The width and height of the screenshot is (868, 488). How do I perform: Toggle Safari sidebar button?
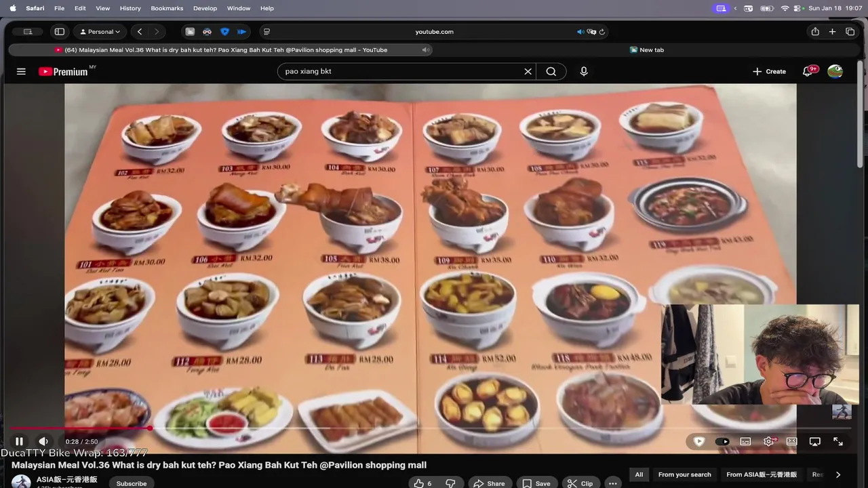pyautogui.click(x=60, y=32)
